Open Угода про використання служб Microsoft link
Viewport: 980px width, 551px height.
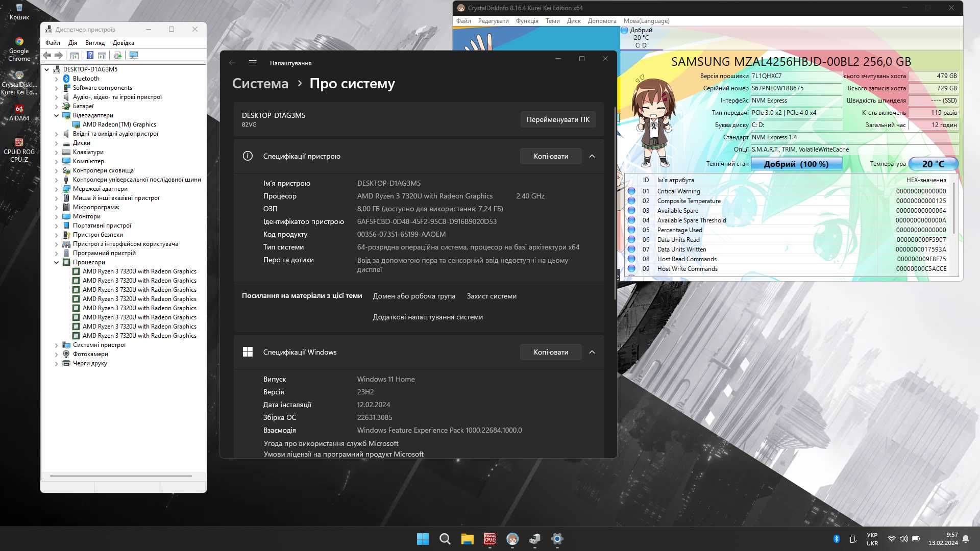coord(331,443)
